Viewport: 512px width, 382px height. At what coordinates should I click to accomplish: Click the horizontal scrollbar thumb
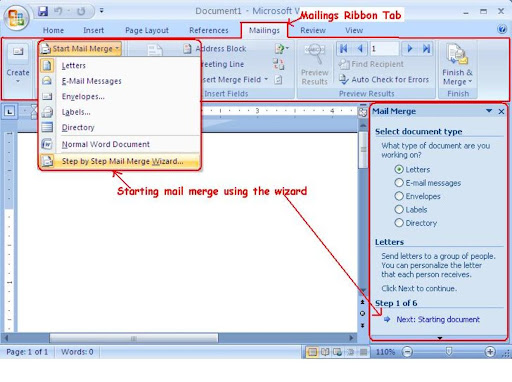[x=134, y=338]
